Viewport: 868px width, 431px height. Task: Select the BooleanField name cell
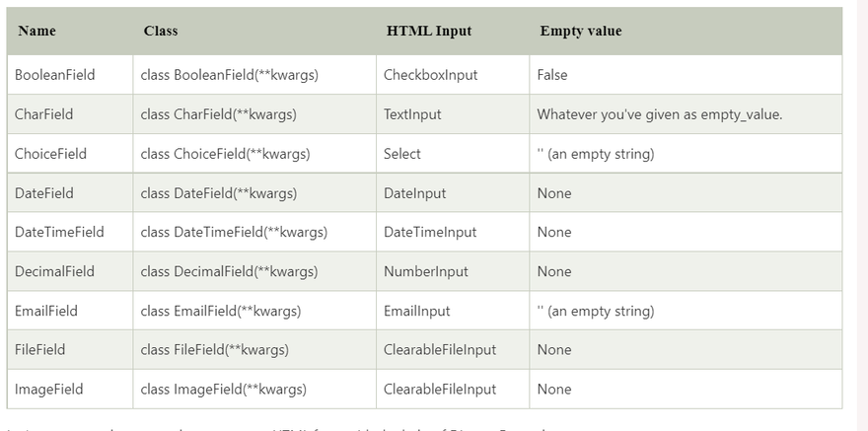click(55, 75)
